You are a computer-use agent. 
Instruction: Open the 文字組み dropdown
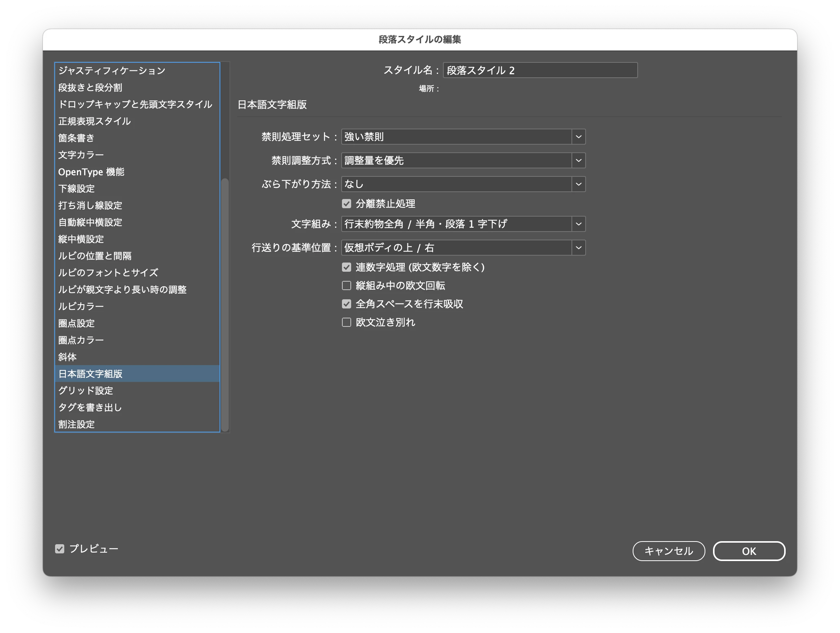pyautogui.click(x=463, y=224)
